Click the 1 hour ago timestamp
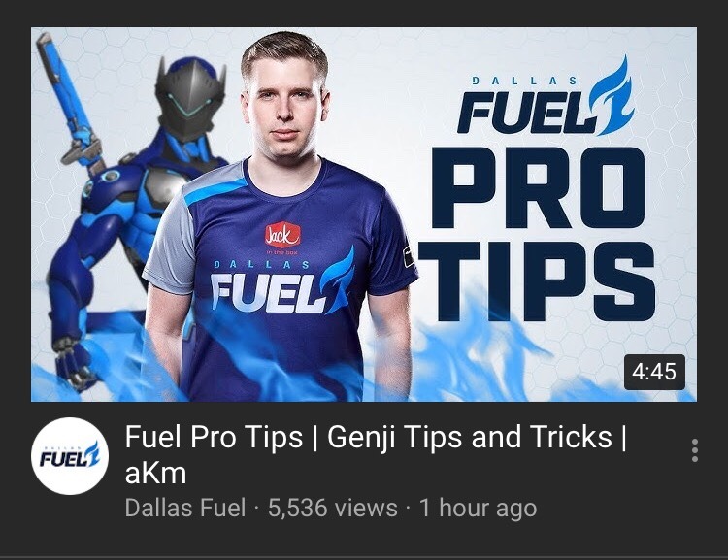Screen dimensions: 728x560 479,508
